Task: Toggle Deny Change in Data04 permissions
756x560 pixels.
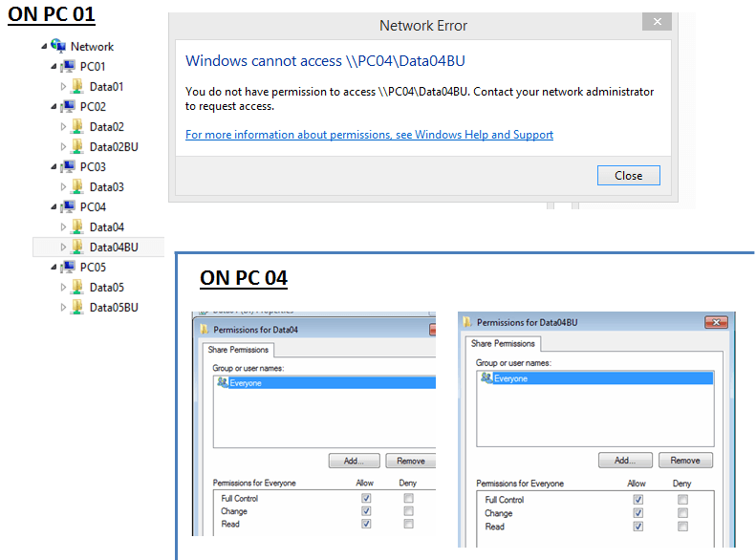Action: [x=408, y=511]
